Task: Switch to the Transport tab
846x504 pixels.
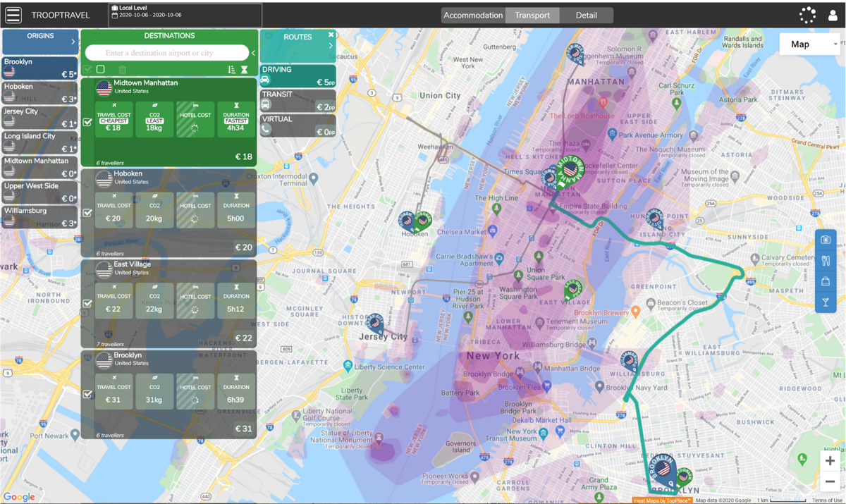Action: (532, 16)
